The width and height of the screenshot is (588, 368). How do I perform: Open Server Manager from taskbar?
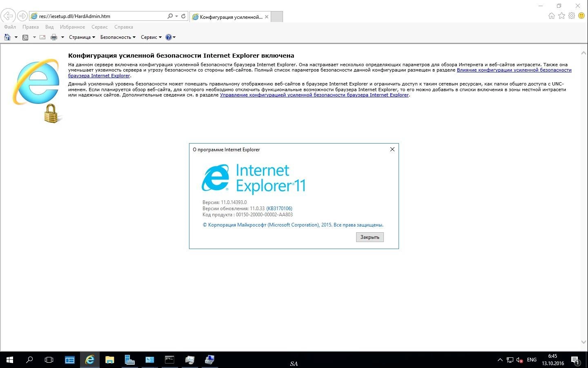pos(70,360)
